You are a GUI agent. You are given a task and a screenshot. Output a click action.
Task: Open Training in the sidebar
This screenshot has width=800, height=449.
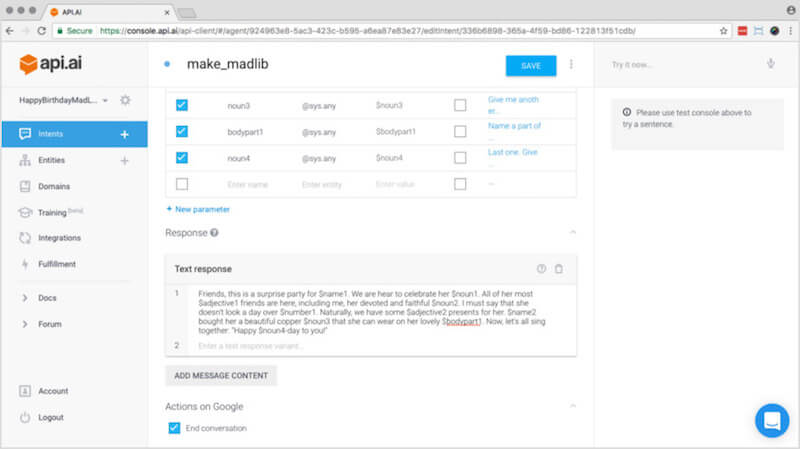52,213
